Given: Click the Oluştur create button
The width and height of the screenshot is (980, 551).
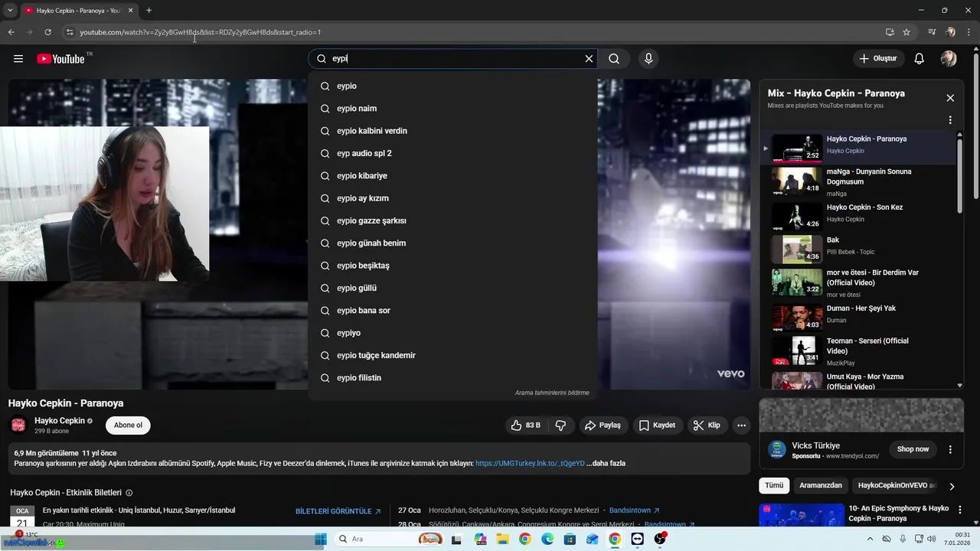Looking at the screenshot, I should 879,59.
